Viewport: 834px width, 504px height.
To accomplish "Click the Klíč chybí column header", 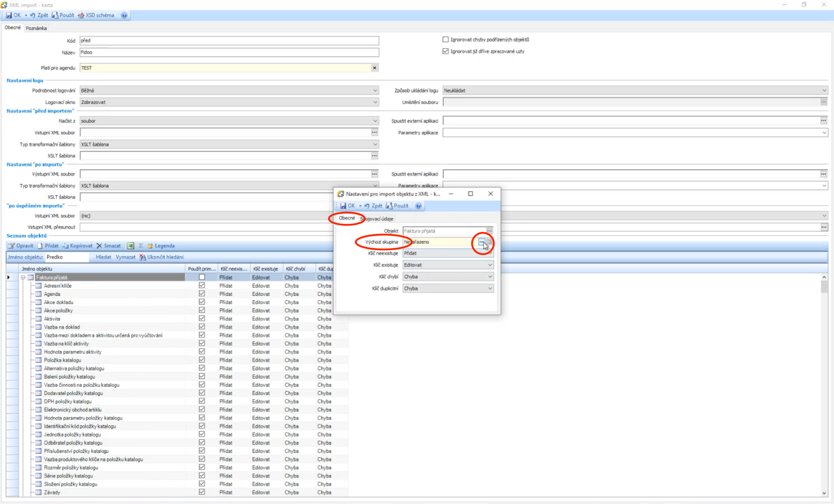I will [x=299, y=269].
